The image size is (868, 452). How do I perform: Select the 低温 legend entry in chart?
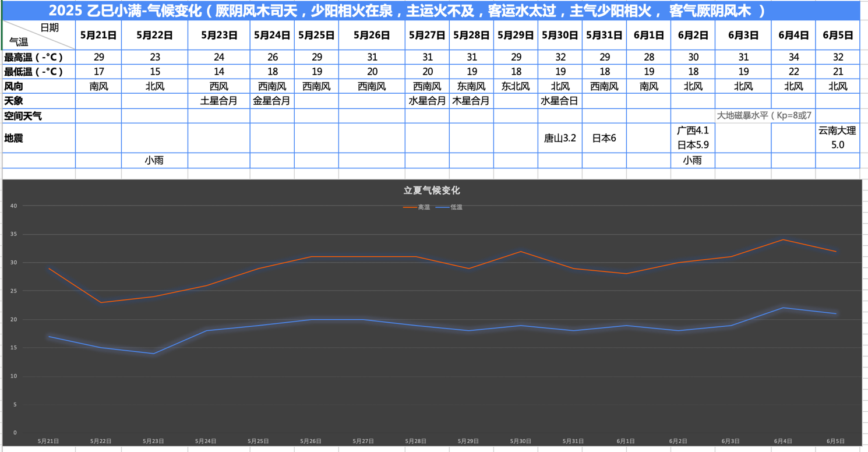(449, 207)
